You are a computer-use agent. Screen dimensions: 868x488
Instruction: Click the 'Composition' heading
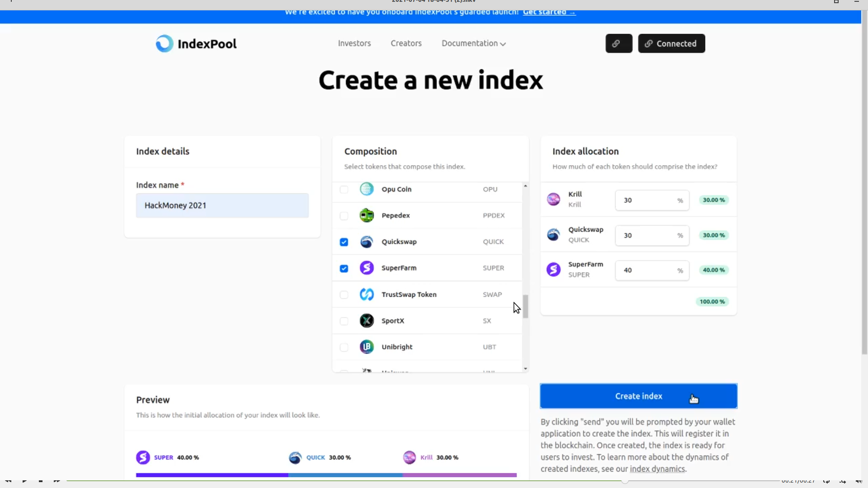pos(371,151)
